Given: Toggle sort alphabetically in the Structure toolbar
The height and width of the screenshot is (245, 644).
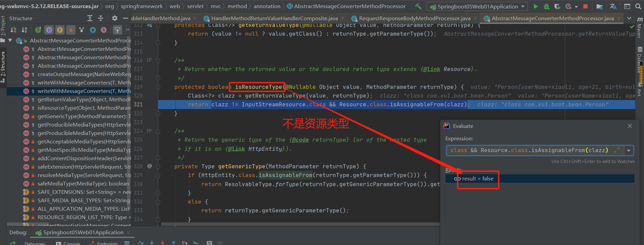Looking at the screenshot, I should pos(24,30).
